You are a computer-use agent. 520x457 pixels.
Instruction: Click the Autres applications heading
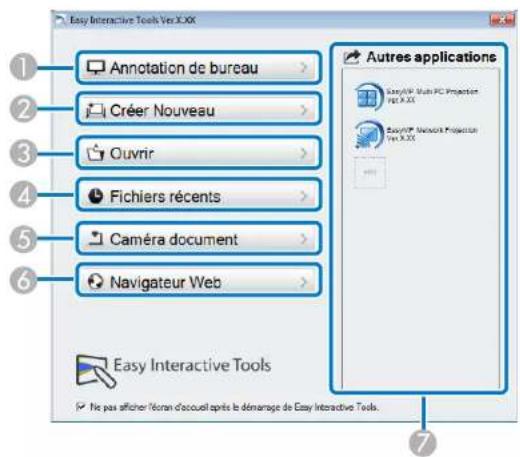(x=431, y=57)
